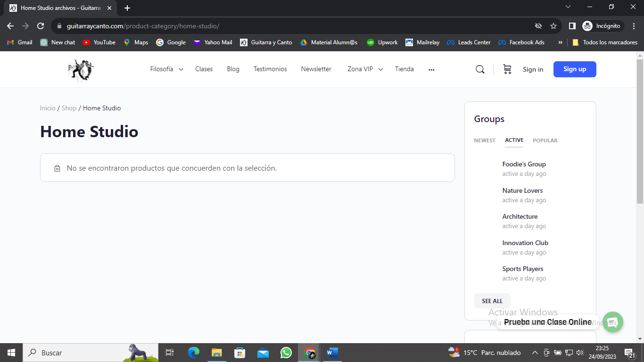Open the floating chat bubble icon
This screenshot has height=362, width=644.
coord(612,322)
